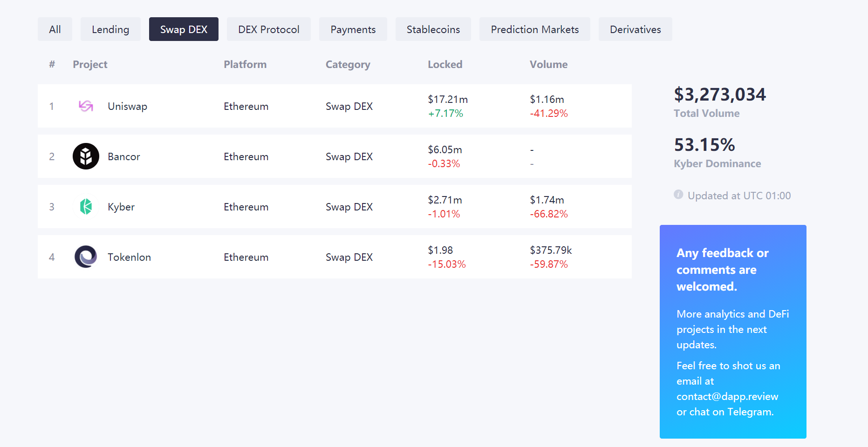Click Tokenlon's -15.03% locked change
This screenshot has height=447, width=868.
click(x=447, y=264)
